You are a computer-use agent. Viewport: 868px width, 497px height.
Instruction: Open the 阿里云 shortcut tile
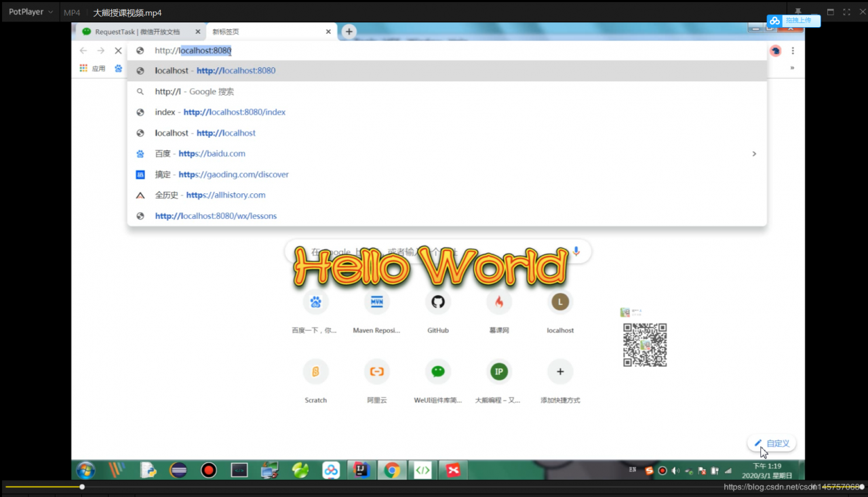tap(377, 382)
